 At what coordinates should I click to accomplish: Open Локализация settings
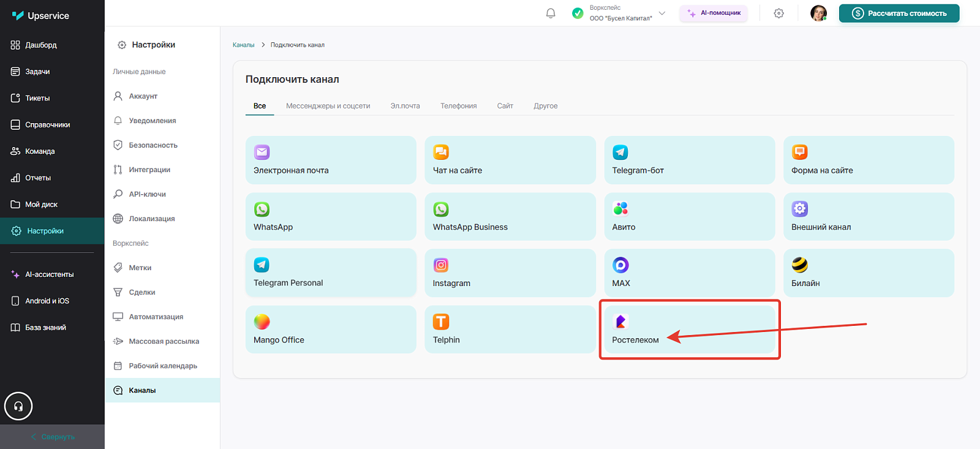coord(162,219)
